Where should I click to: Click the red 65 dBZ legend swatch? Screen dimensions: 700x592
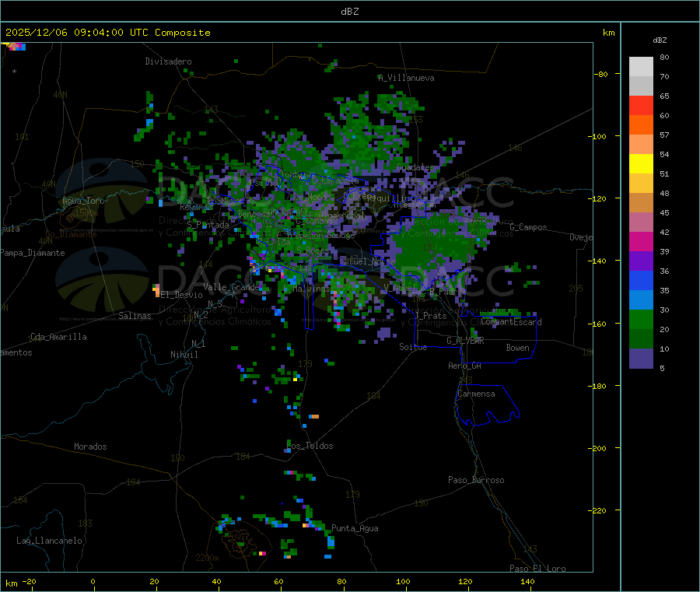(x=641, y=105)
